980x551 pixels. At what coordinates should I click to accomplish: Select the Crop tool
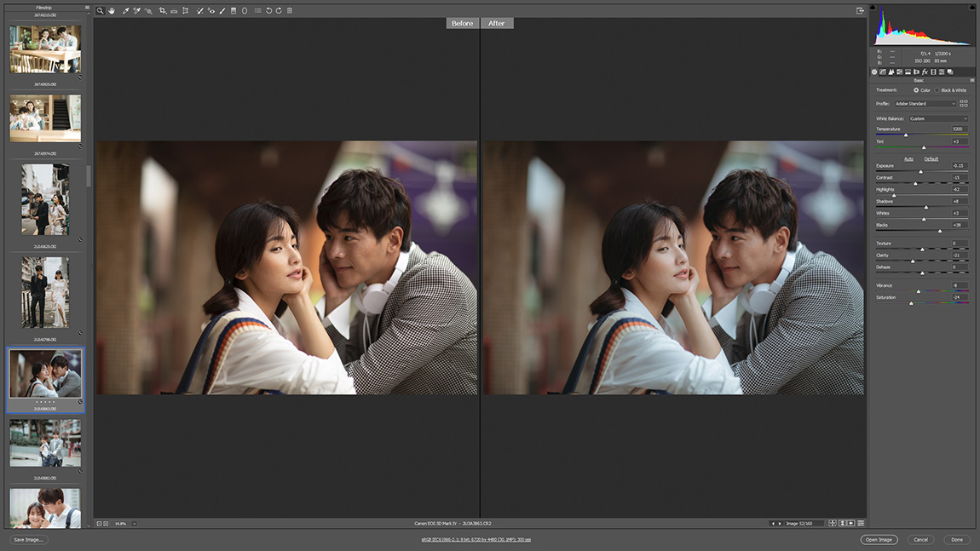pyautogui.click(x=163, y=10)
